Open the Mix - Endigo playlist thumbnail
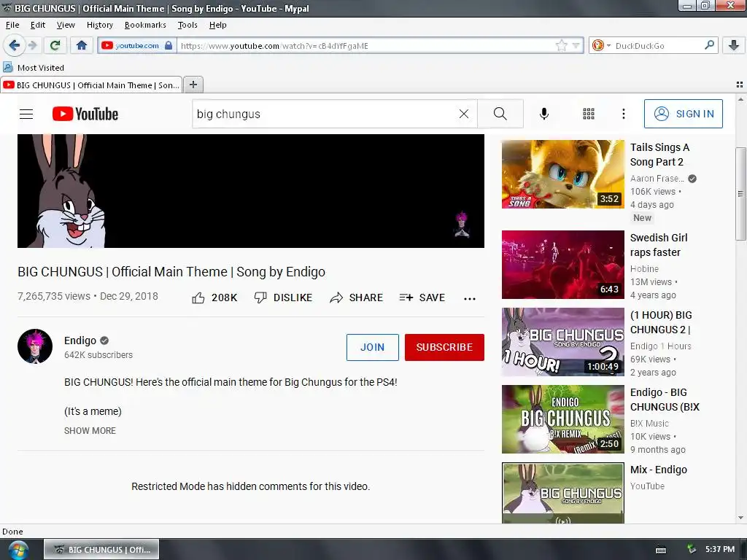This screenshot has height=560, width=747. [x=562, y=494]
